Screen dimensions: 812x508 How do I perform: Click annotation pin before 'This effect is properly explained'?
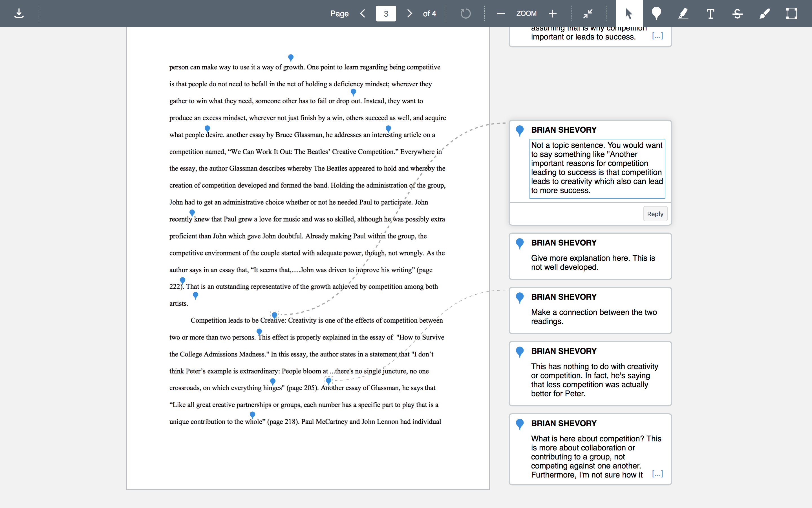tap(259, 332)
